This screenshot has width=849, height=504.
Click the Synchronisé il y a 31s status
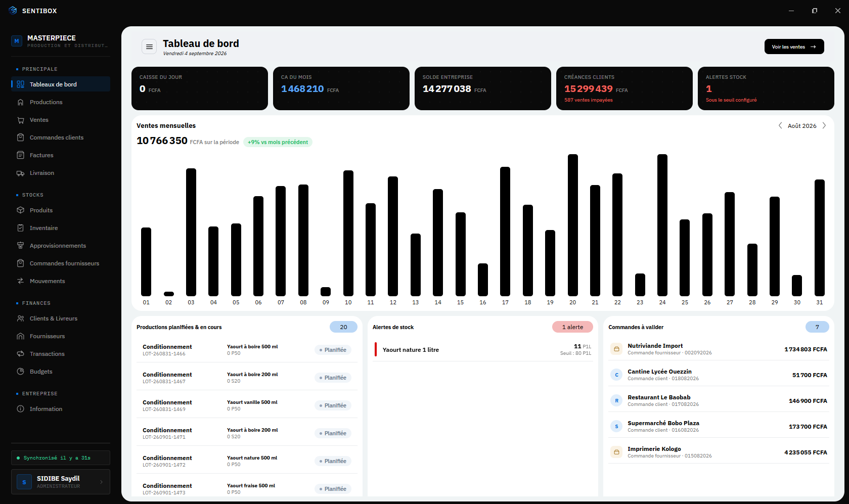pyautogui.click(x=61, y=458)
